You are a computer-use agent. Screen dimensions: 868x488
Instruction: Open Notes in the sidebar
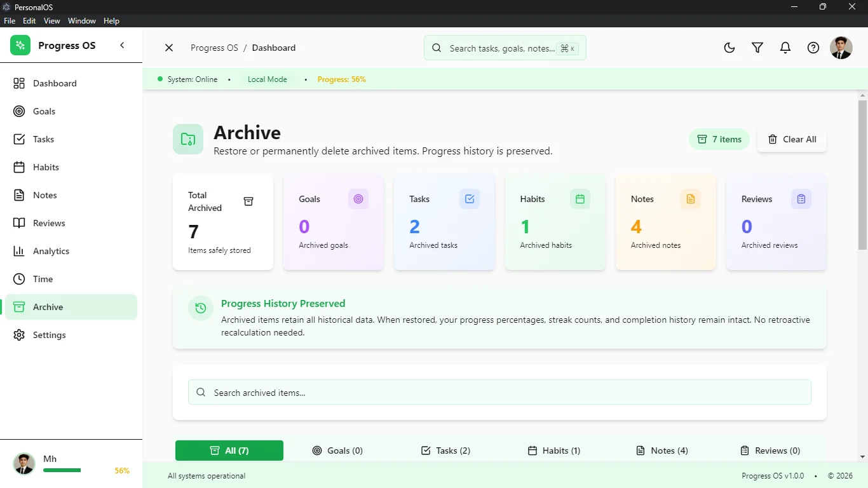pyautogui.click(x=71, y=195)
